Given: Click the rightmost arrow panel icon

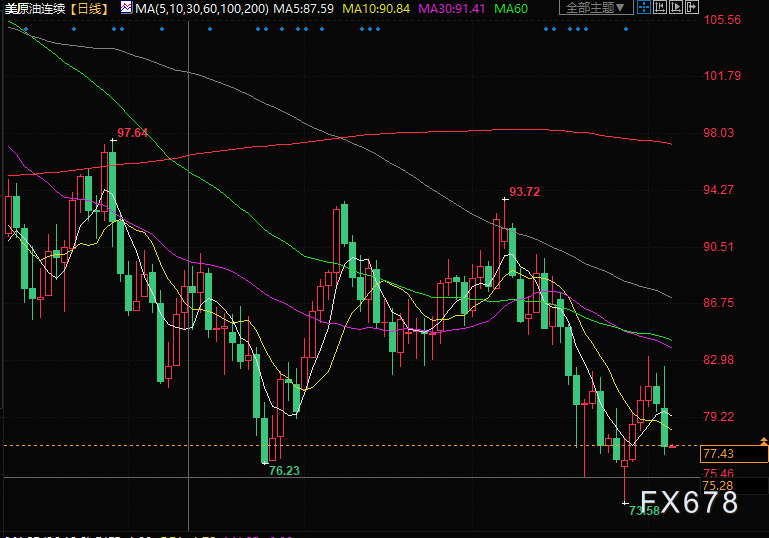Looking at the screenshot, I should (x=692, y=7).
